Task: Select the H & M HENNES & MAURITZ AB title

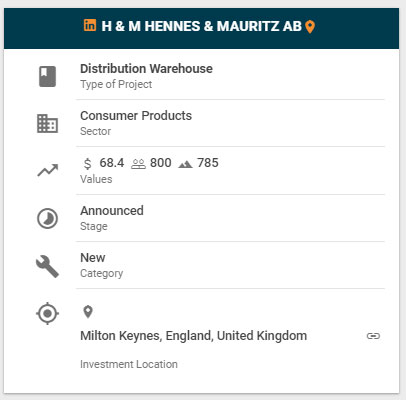Action: tap(201, 26)
